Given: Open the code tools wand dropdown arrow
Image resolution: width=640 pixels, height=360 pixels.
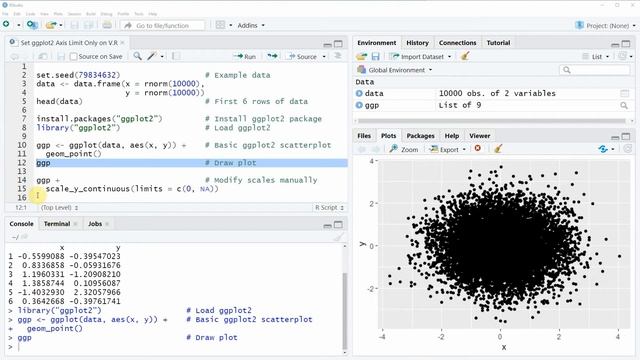Looking at the screenshot, I should 162,56.
